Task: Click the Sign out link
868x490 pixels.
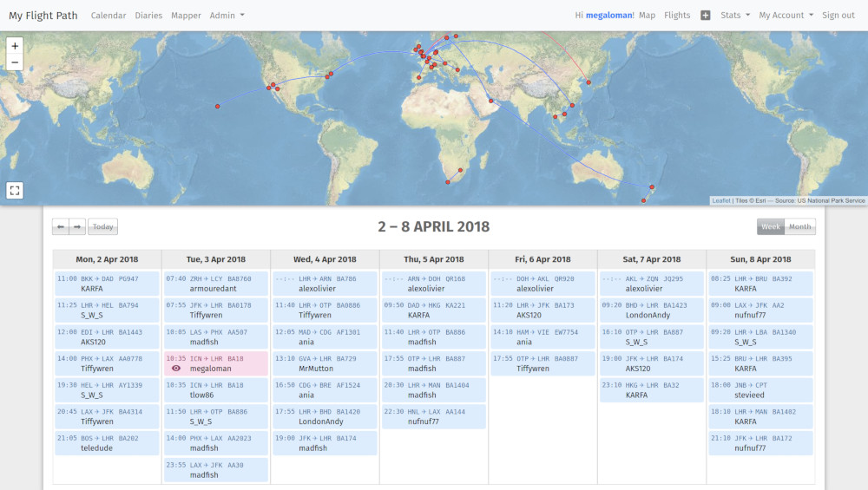Action: 838,16
